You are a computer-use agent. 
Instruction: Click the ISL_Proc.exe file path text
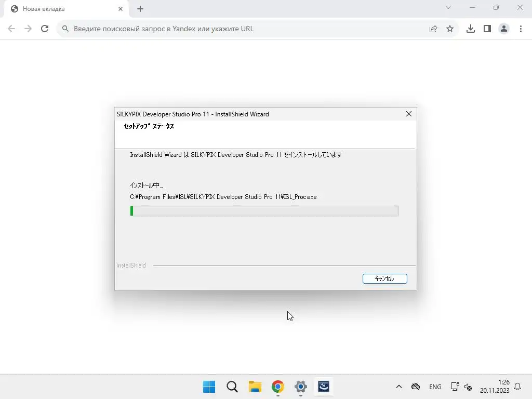click(223, 197)
